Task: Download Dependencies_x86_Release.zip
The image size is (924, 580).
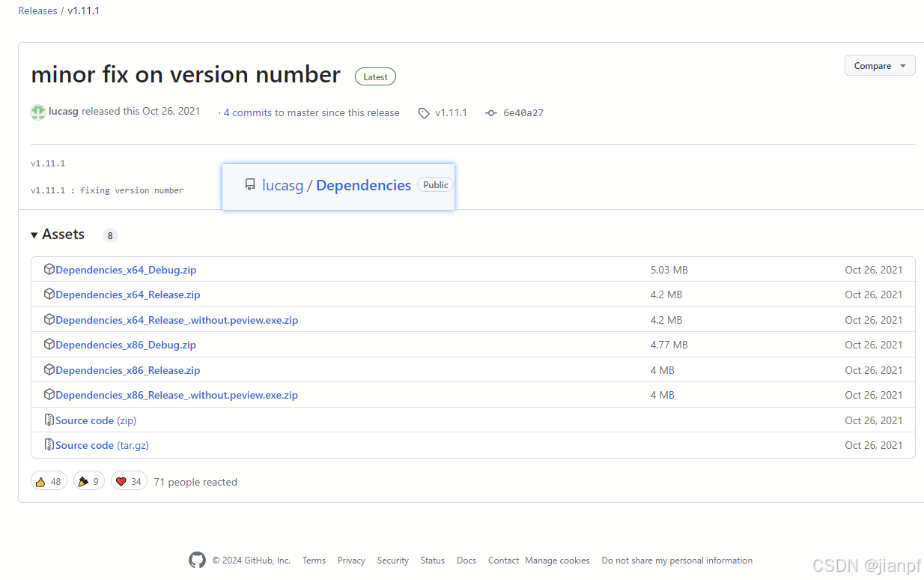Action: pyautogui.click(x=128, y=370)
